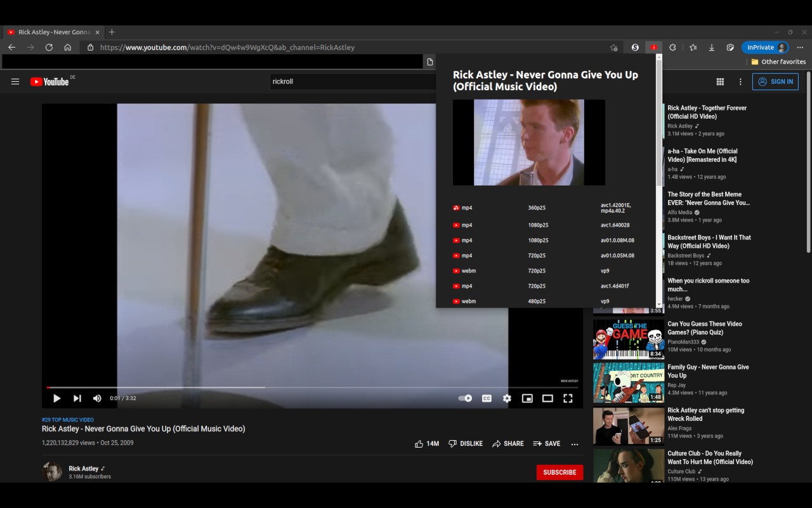Close the Rick Astley browser tab

(x=97, y=32)
